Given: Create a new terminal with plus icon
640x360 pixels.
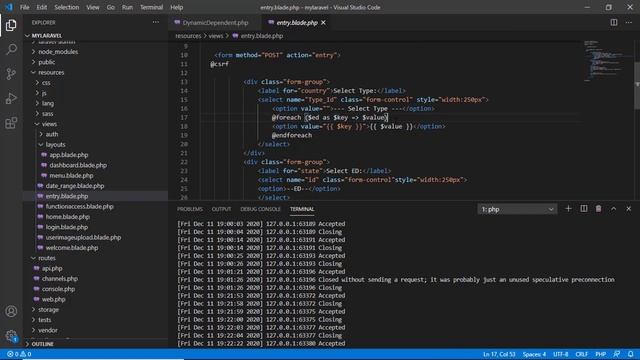Looking at the screenshot, I should click(568, 209).
